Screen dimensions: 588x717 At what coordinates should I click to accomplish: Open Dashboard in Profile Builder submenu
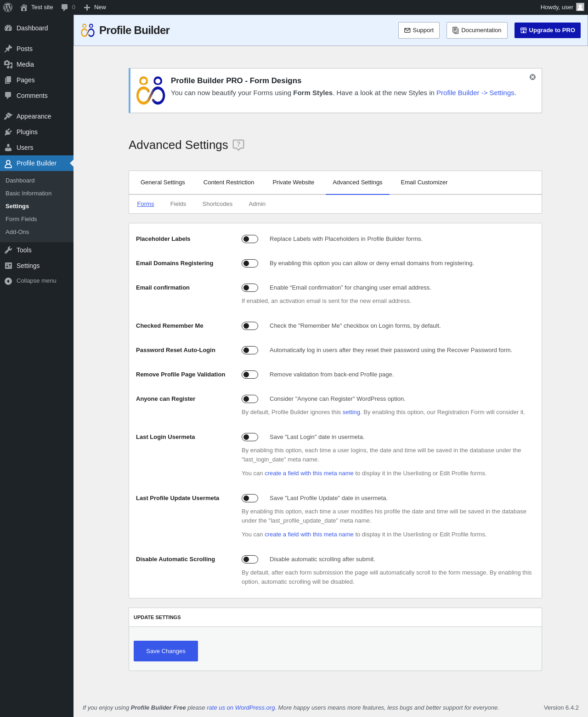(x=20, y=181)
